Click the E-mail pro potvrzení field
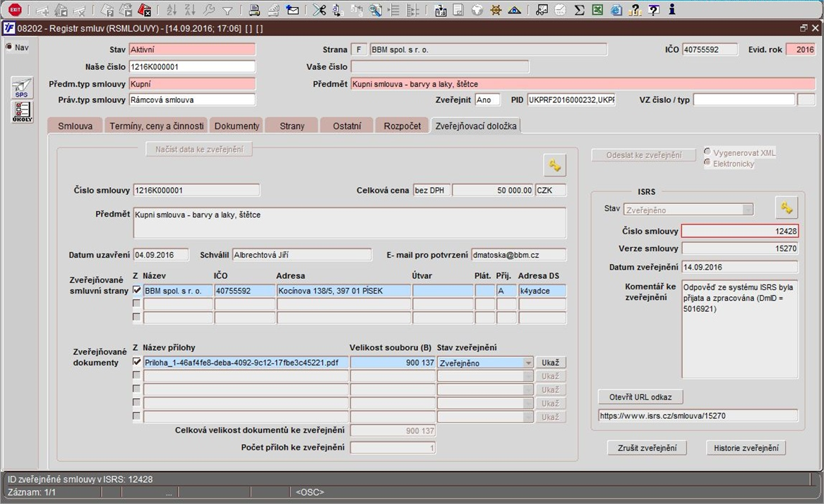Viewport: 824px width, 504px height. pos(519,255)
